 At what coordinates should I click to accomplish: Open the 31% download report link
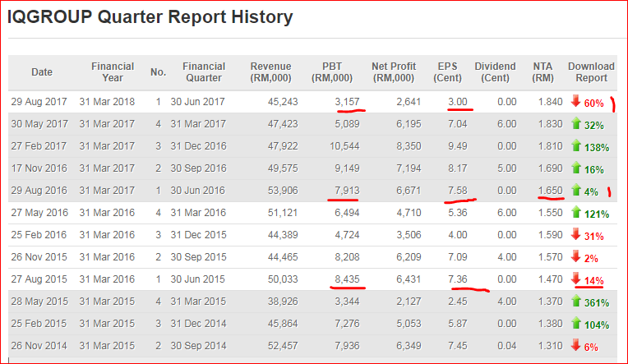click(x=593, y=237)
